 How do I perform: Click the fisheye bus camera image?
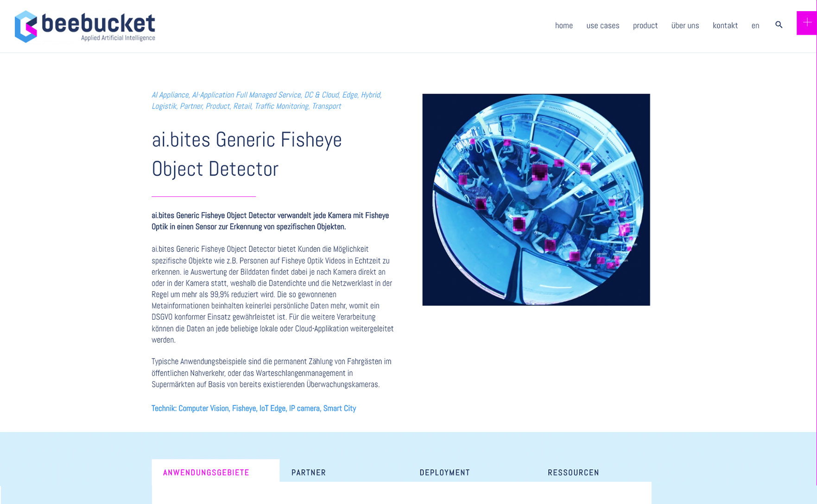click(536, 200)
